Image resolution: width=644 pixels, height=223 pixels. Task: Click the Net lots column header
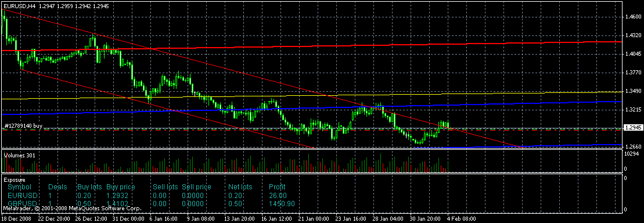240,187
